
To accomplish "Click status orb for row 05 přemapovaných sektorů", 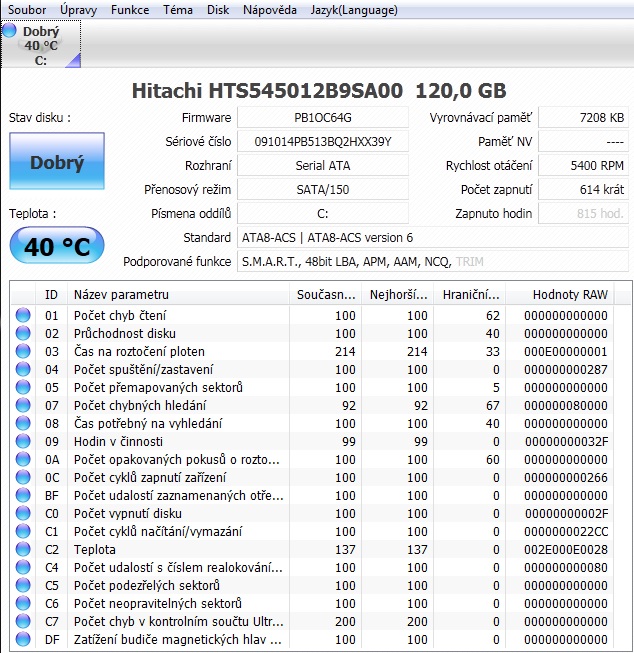I will 23,387.
